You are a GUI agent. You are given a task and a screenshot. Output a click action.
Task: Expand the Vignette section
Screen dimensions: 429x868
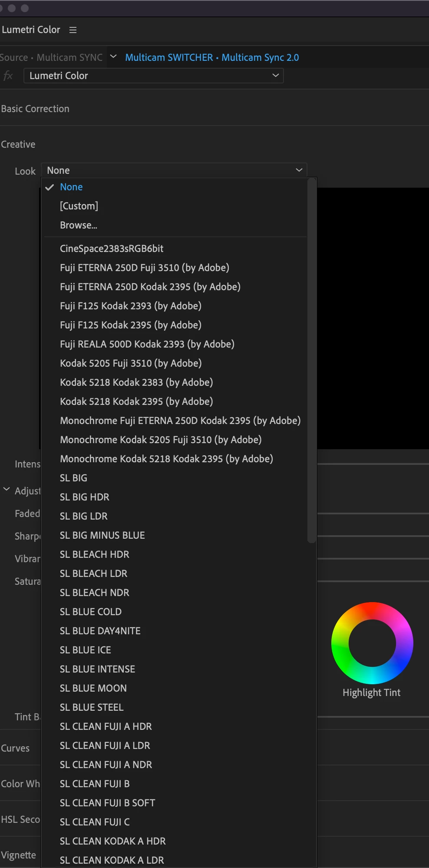pos(18,855)
